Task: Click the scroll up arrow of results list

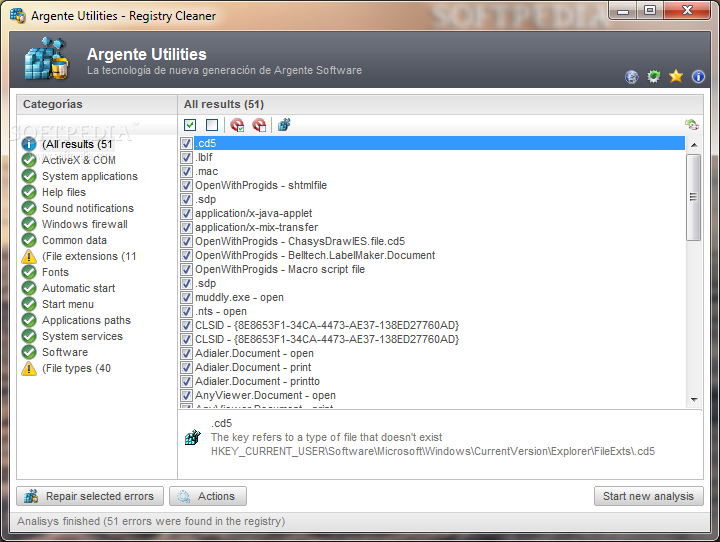Action: coord(694,145)
